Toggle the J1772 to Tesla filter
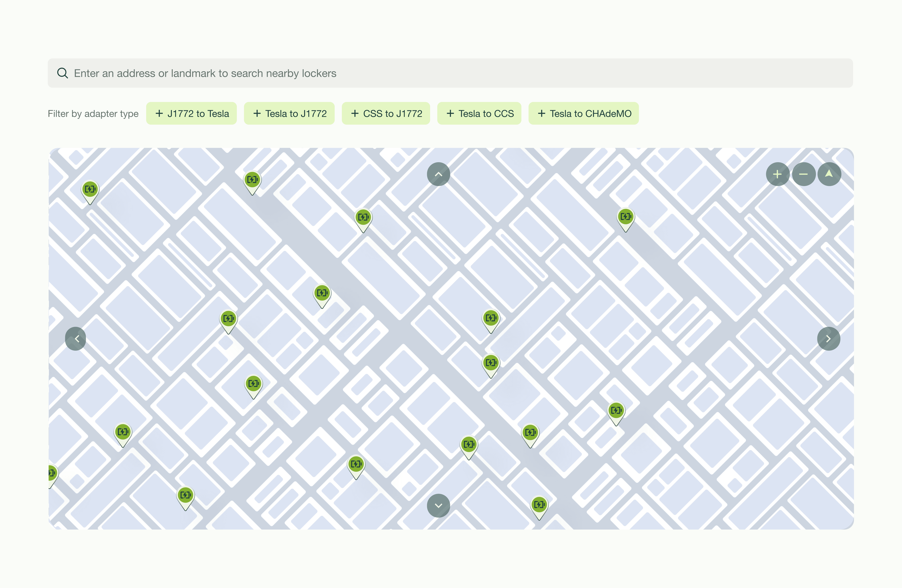Screen dimensions: 902x588 coord(191,114)
